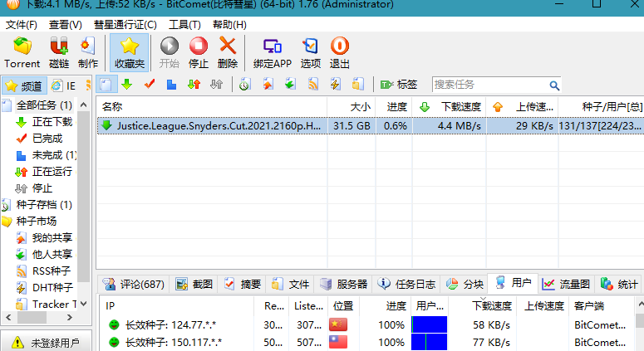Focus the 搜索任务 search field

tap(489, 85)
